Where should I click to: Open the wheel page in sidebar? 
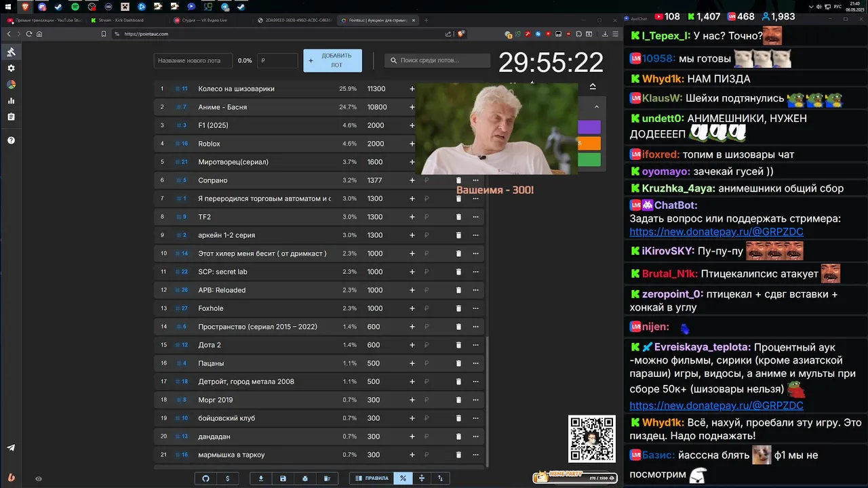pos(11,85)
